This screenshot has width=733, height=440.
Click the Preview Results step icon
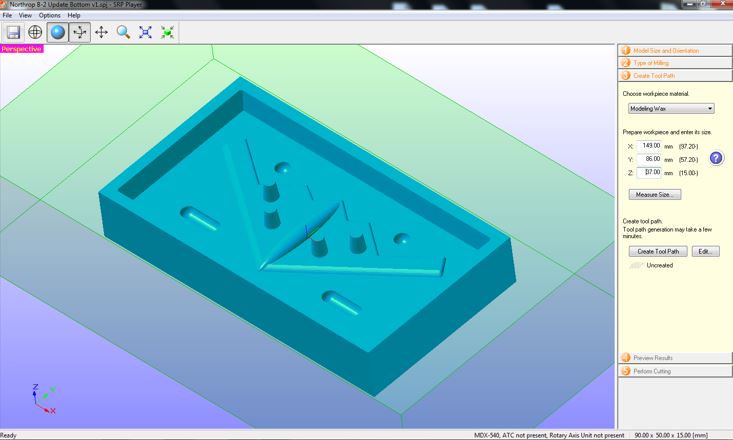point(625,358)
